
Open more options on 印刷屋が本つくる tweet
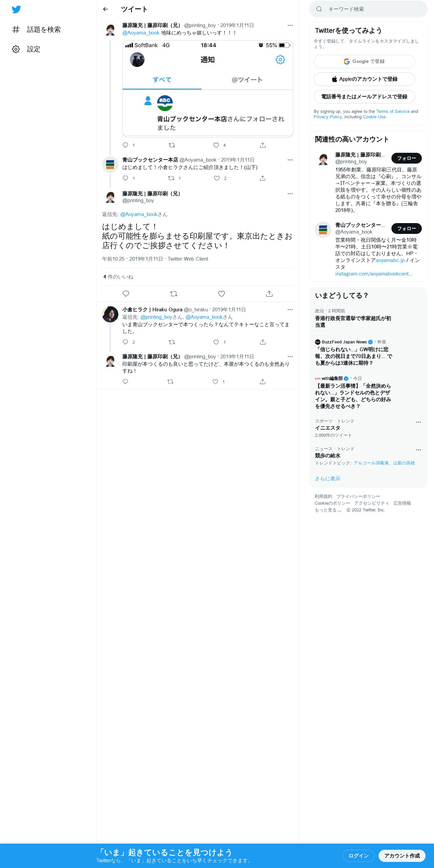pyautogui.click(x=290, y=357)
